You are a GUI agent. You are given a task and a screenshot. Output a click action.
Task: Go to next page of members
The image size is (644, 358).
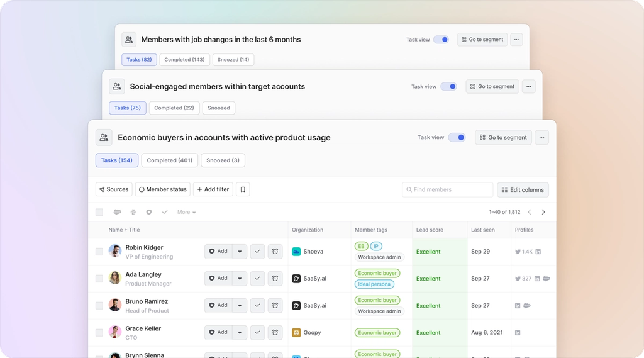[543, 212]
